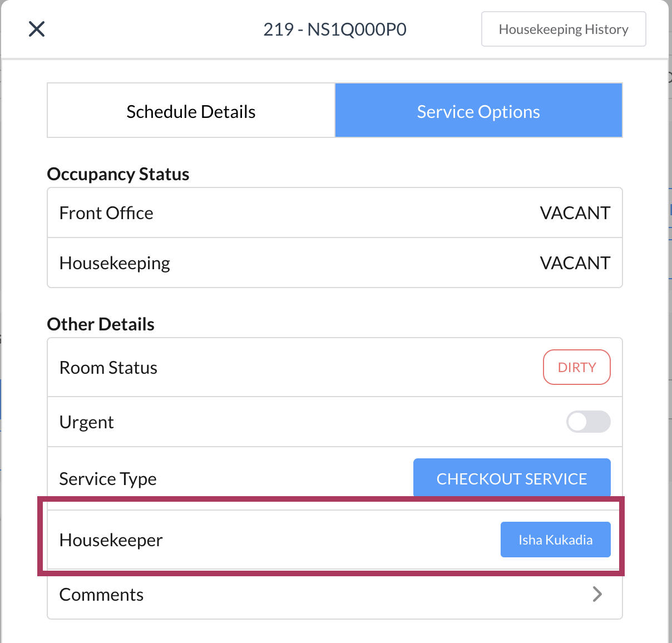Click the Occupancy Status heading
This screenshot has width=672, height=643.
pos(118,174)
